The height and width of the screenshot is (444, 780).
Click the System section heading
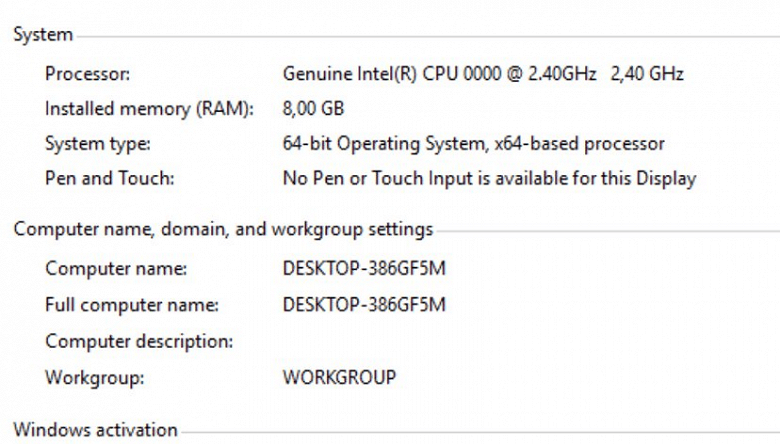[x=43, y=35]
